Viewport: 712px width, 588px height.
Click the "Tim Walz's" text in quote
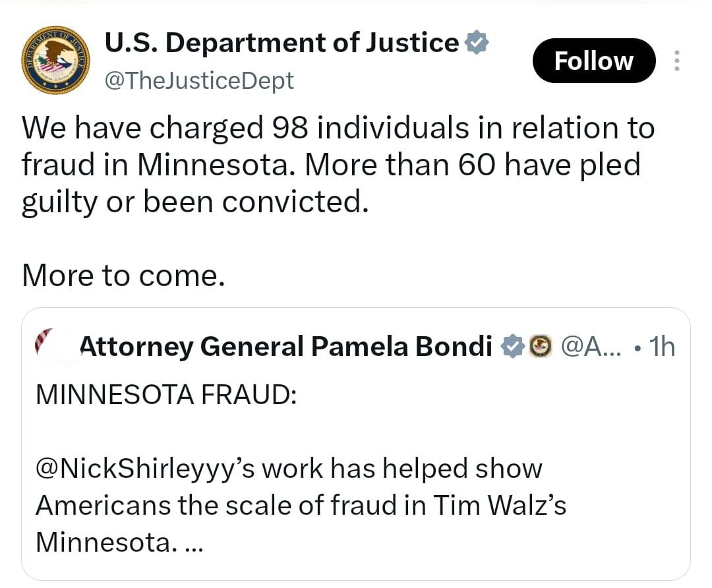[500, 506]
